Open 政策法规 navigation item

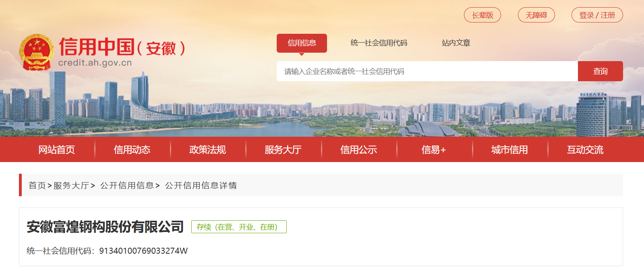(x=207, y=150)
